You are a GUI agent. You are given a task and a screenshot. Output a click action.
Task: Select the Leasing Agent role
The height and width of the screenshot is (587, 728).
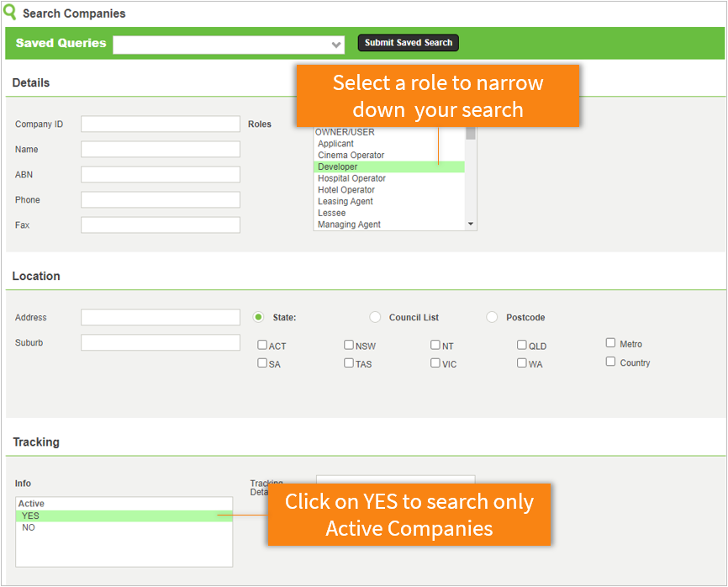pos(389,202)
